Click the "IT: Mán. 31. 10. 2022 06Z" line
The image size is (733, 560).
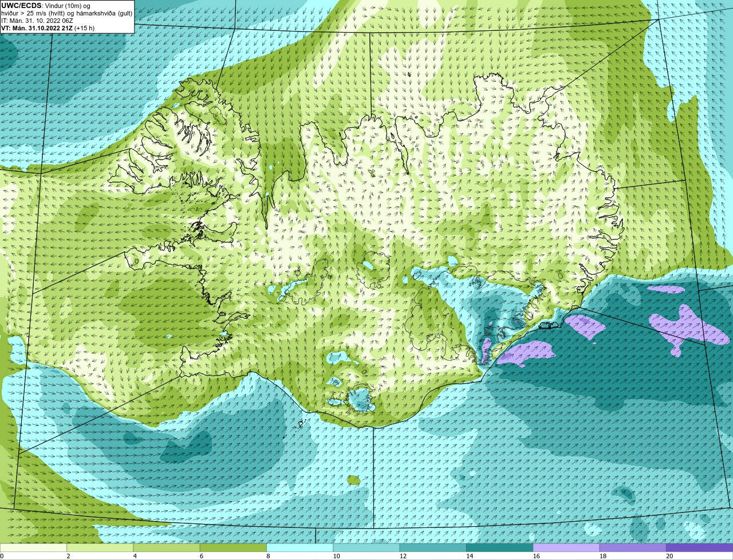pyautogui.click(x=37, y=21)
